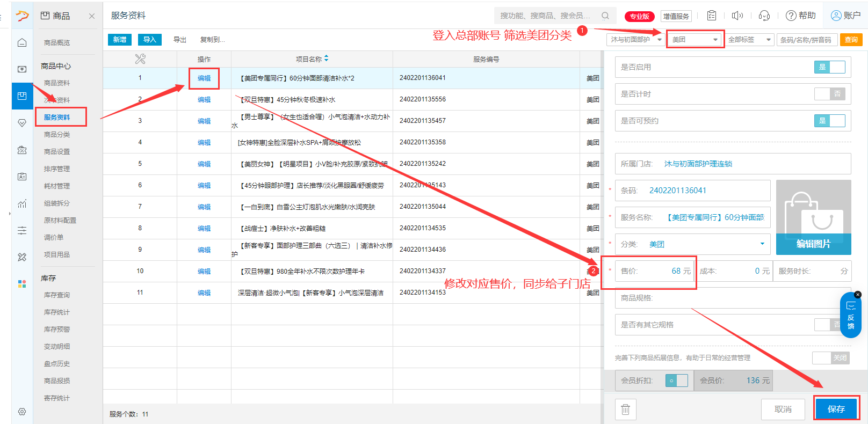868x424 pixels.
Task: Click the 导入 button
Action: [150, 40]
